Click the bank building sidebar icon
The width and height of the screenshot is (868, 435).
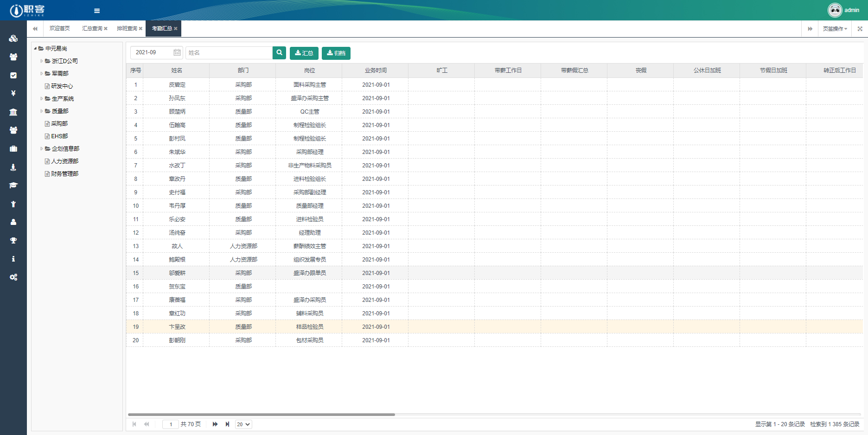(x=13, y=112)
